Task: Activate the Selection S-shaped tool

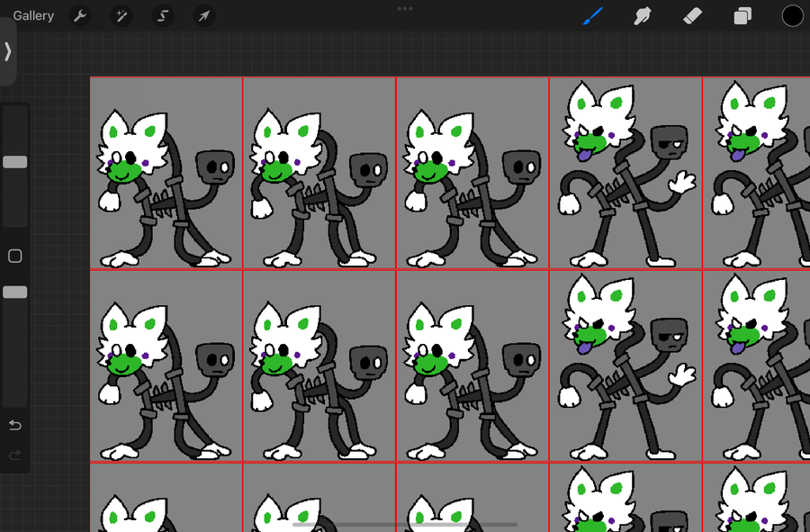Action: tap(163, 16)
